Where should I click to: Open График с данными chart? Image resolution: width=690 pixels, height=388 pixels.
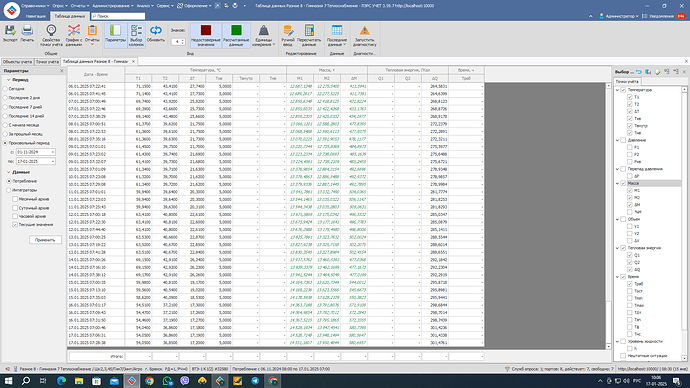pos(73,35)
